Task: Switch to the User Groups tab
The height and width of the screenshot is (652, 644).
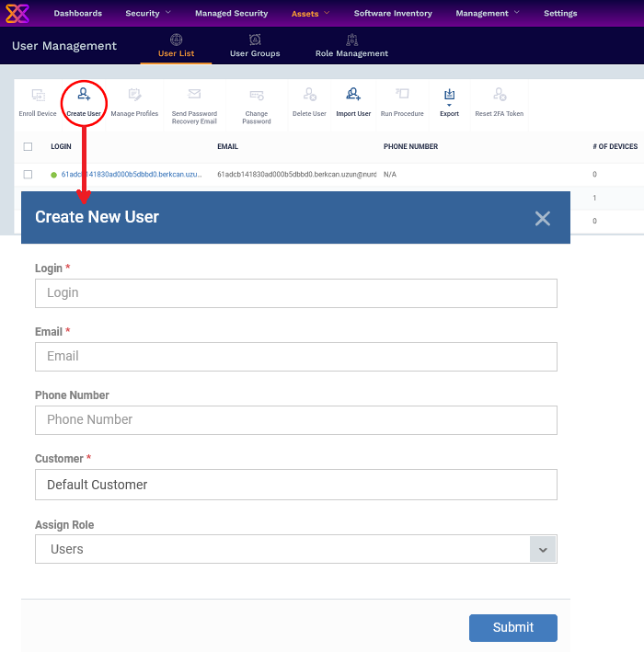Action: tap(255, 46)
